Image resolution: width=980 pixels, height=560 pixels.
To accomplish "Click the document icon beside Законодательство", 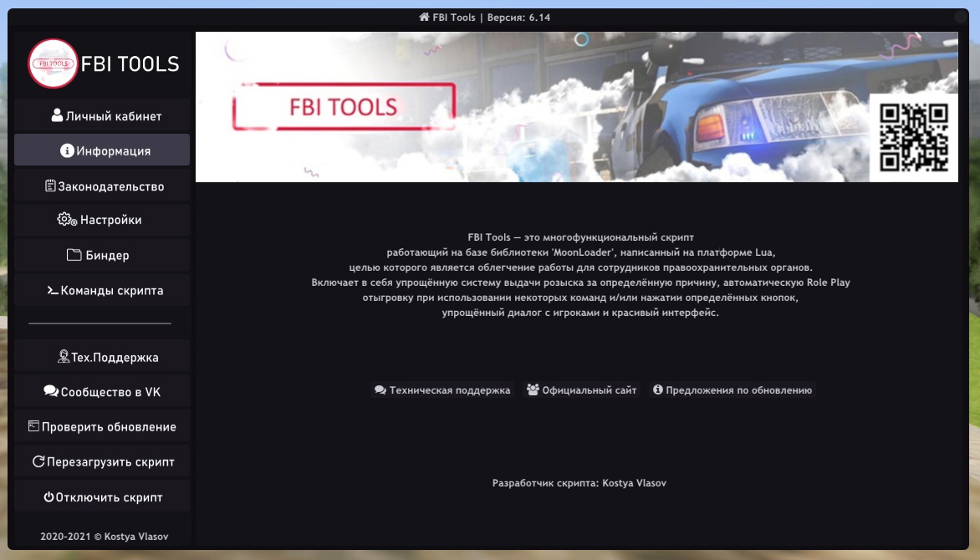I will pos(51,186).
